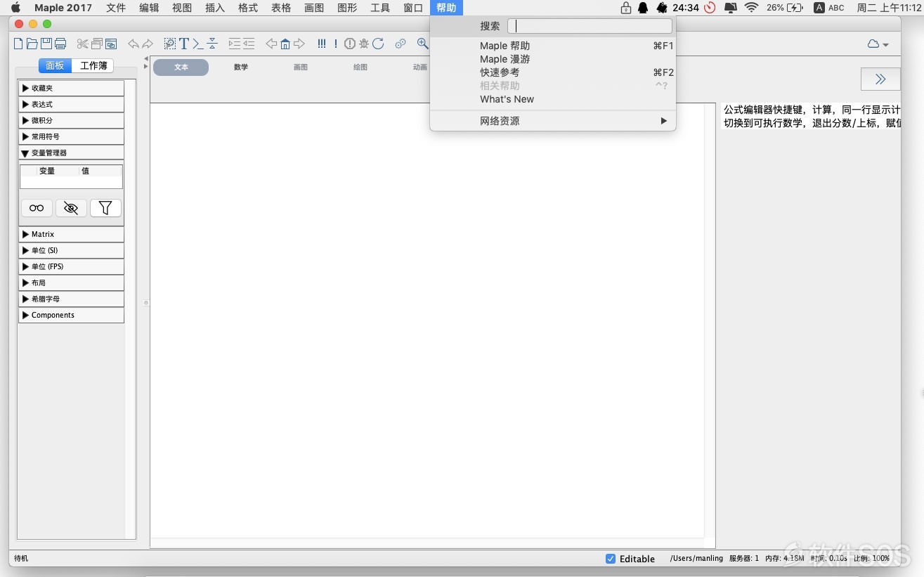This screenshot has height=577, width=924.
Task: Paste with the clipboard paste icon
Action: [111, 44]
